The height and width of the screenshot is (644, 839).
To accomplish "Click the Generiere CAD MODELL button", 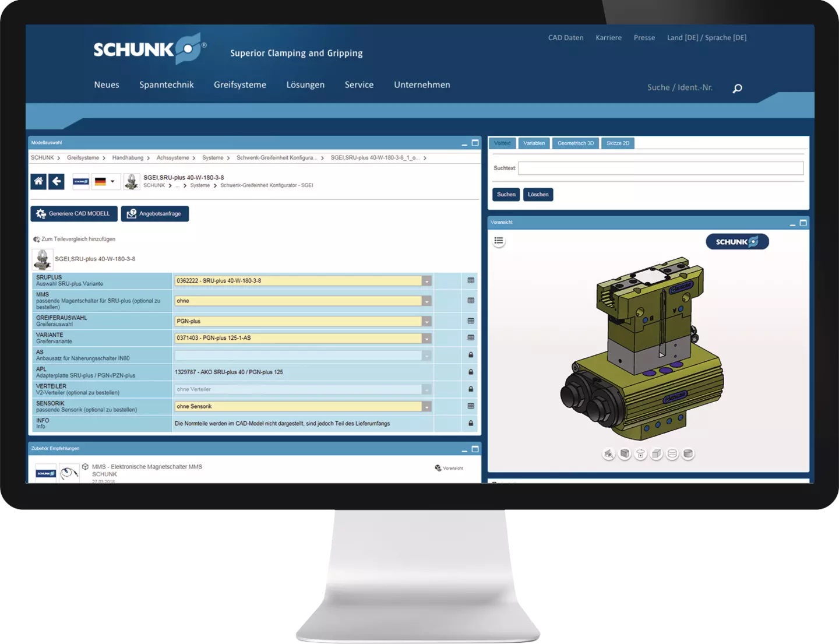I will tap(73, 213).
